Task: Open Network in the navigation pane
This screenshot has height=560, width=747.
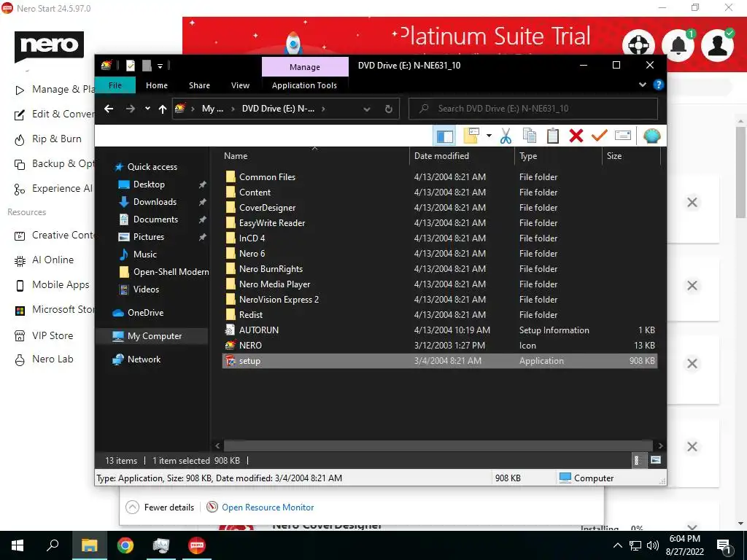Action: (x=144, y=359)
